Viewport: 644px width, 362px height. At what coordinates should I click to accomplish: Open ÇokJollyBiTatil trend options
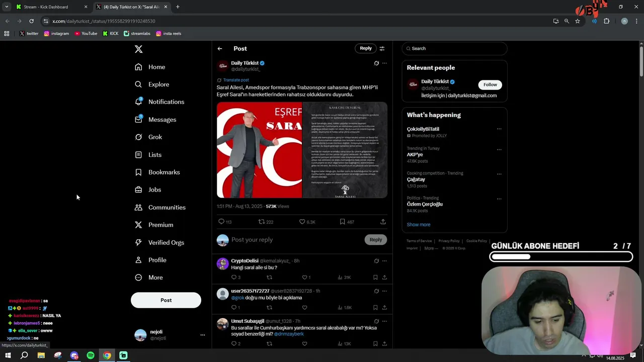499,129
